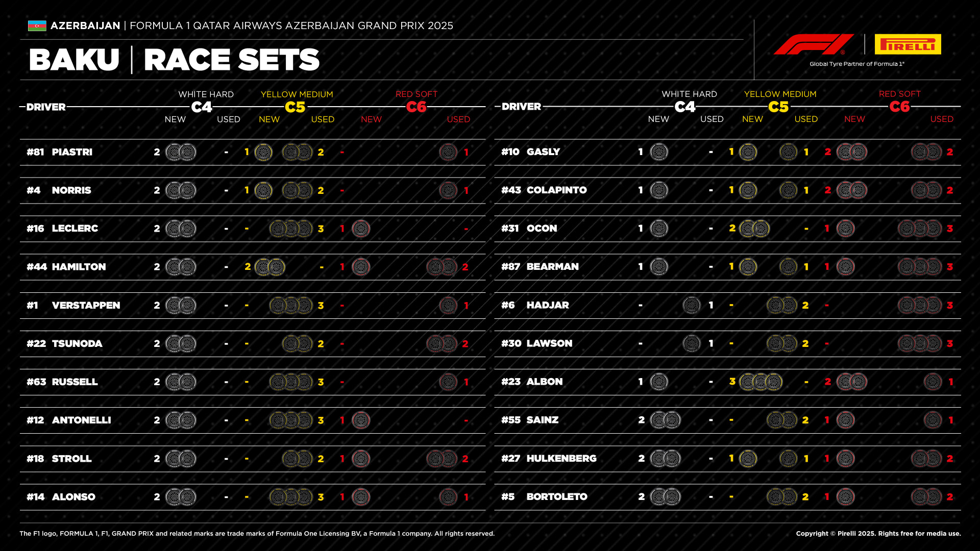Click the left table's red C6 heading
Viewport: 980px width, 551px height.
tap(416, 107)
